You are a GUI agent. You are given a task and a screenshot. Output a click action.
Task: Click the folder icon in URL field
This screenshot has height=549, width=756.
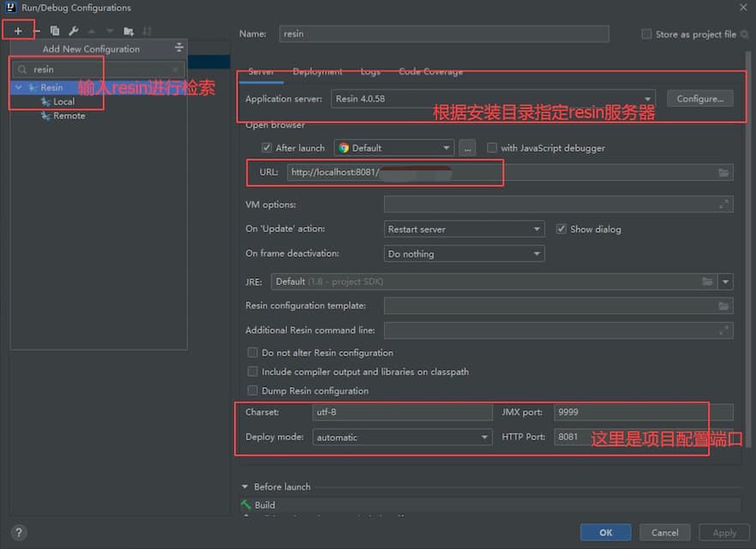724,173
